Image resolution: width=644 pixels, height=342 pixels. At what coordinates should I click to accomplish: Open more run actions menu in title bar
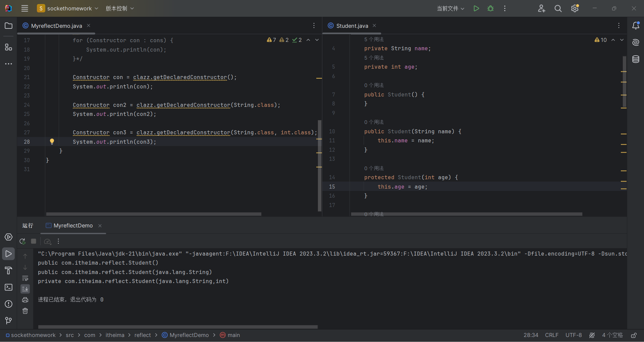tap(505, 8)
